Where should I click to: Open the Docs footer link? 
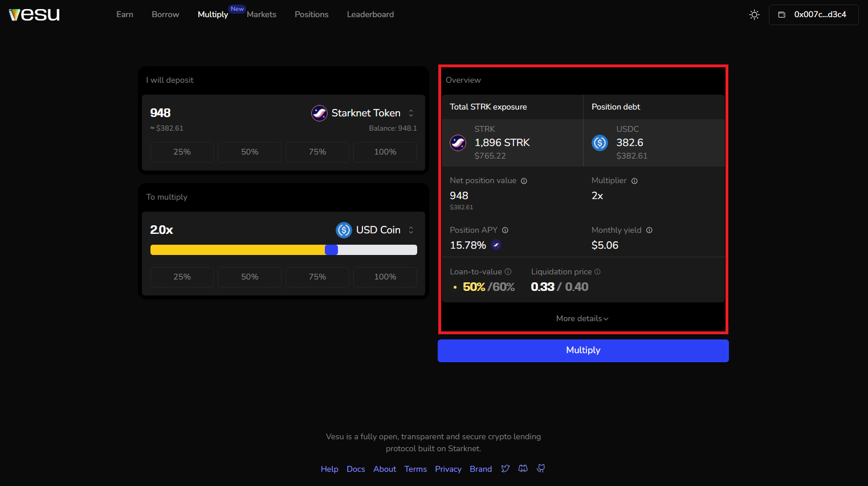(x=356, y=469)
